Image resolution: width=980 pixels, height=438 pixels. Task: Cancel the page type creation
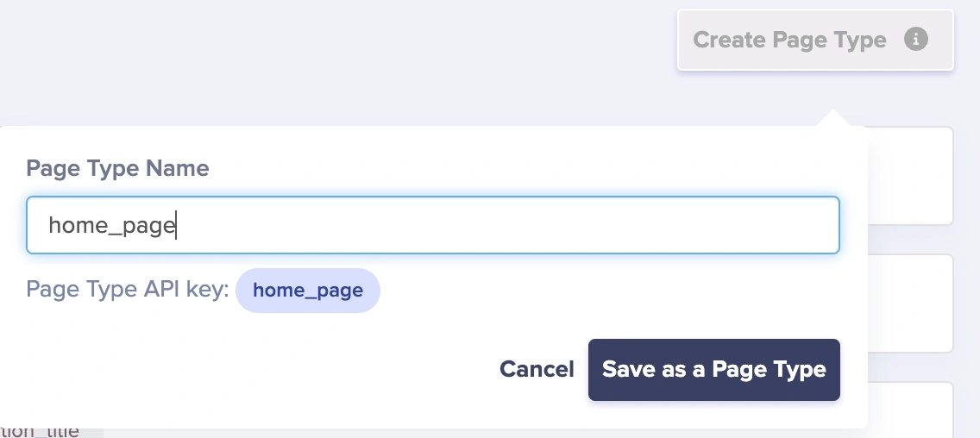tap(537, 370)
